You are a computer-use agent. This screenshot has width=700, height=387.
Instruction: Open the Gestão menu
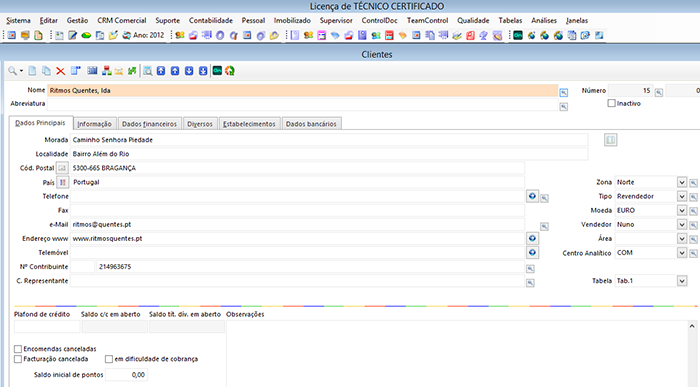coord(77,21)
